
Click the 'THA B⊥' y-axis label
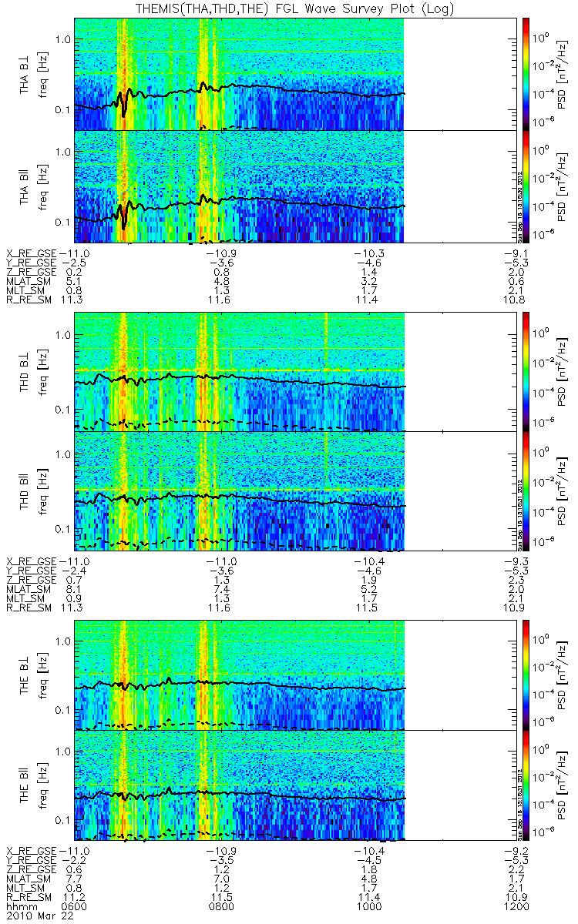point(25,75)
